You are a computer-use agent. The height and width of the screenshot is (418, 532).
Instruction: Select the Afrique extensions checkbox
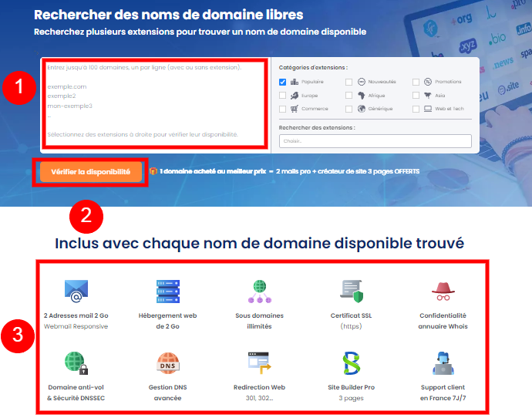[x=348, y=96]
